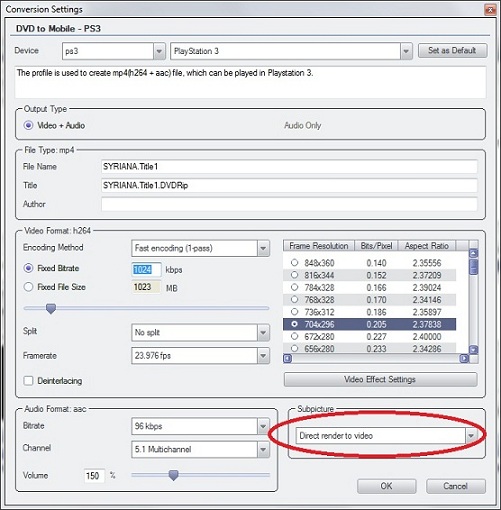The image size is (501, 510).
Task: Click resolution list scroll-left arrow
Action: pyautogui.click(x=288, y=359)
